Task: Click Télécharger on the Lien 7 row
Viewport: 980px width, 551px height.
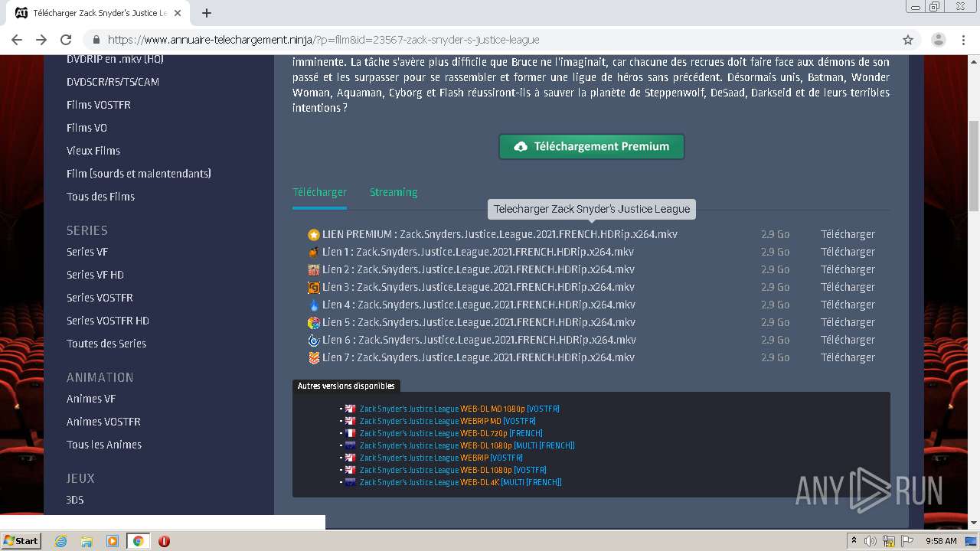Action: (848, 357)
